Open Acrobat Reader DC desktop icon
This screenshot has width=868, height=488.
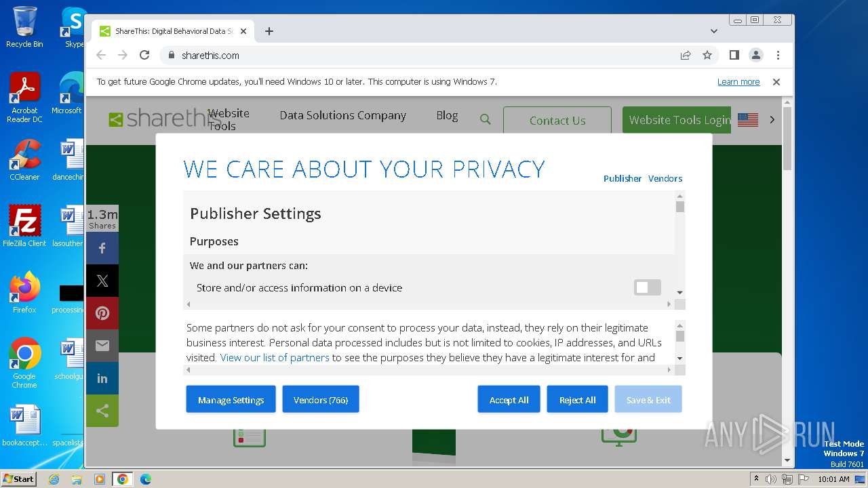(24, 98)
